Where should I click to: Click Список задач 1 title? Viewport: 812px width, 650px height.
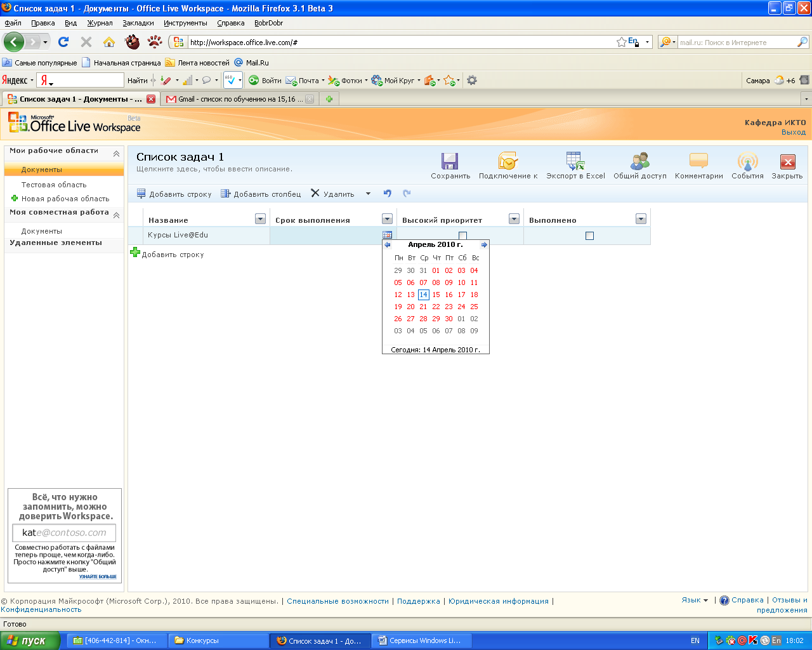coord(180,157)
